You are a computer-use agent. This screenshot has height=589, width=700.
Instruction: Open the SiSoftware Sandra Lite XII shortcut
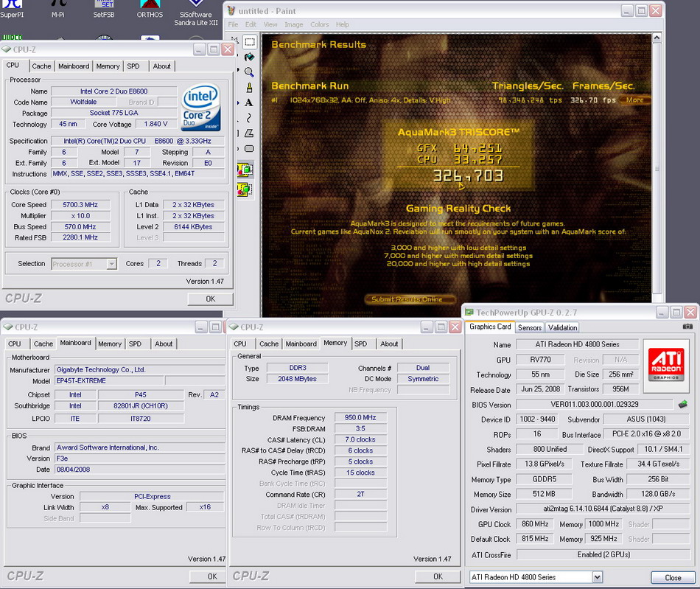pyautogui.click(x=196, y=13)
